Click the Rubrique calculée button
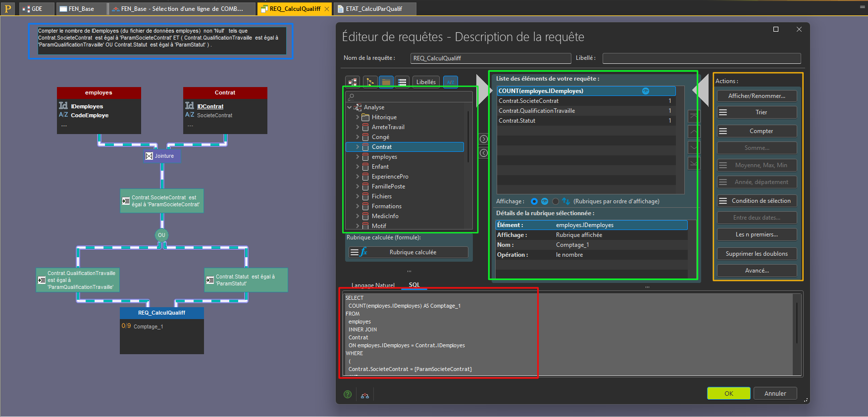868x417 pixels. click(408, 252)
